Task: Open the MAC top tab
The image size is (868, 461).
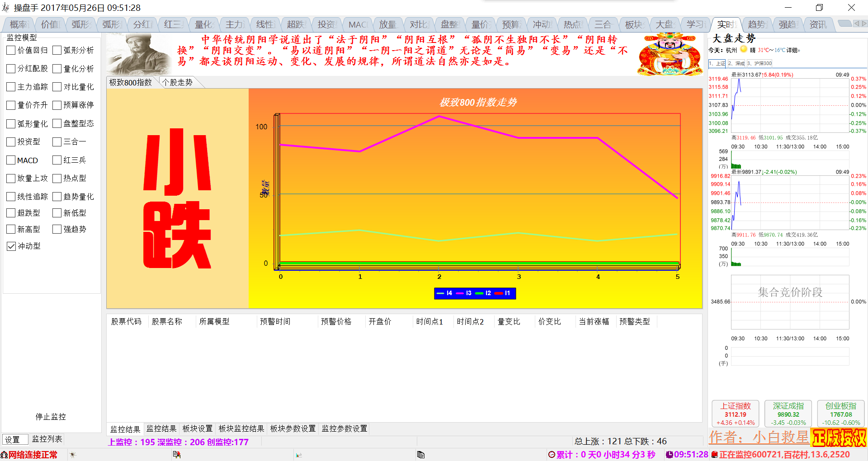Action: pyautogui.click(x=358, y=24)
